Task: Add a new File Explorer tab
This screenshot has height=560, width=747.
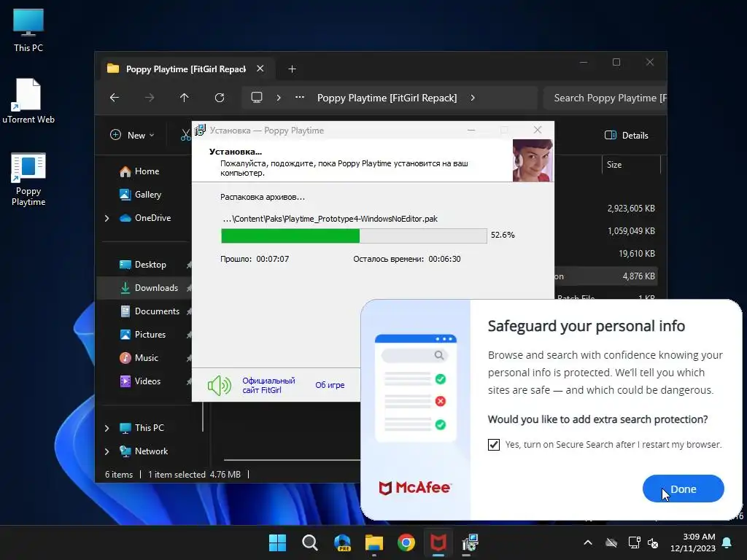Action: 292,69
